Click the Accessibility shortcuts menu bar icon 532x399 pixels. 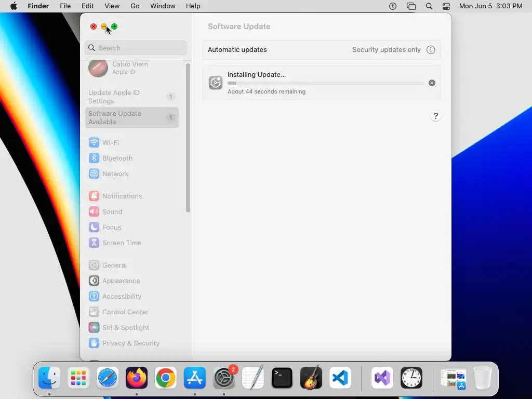tap(393, 6)
